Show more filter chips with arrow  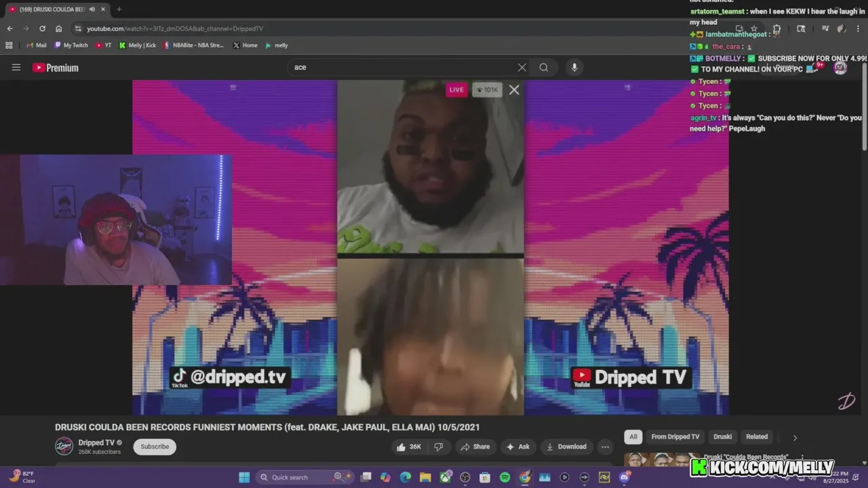click(x=795, y=437)
